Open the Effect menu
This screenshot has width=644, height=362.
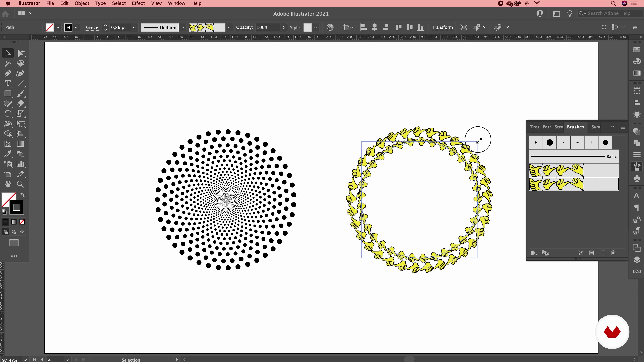tap(138, 3)
